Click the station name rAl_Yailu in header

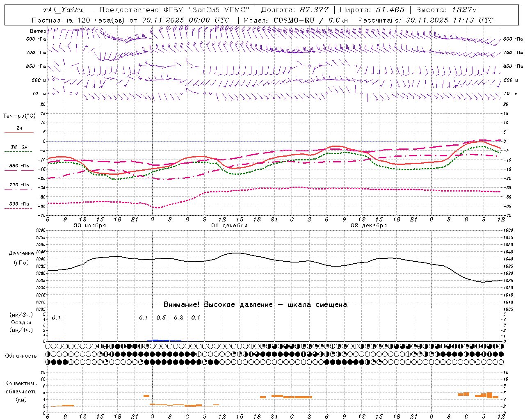(63, 10)
